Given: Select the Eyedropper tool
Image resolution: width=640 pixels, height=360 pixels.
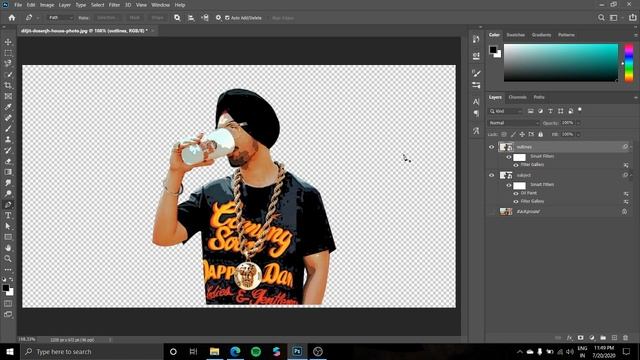Looking at the screenshot, I should point(8,107).
